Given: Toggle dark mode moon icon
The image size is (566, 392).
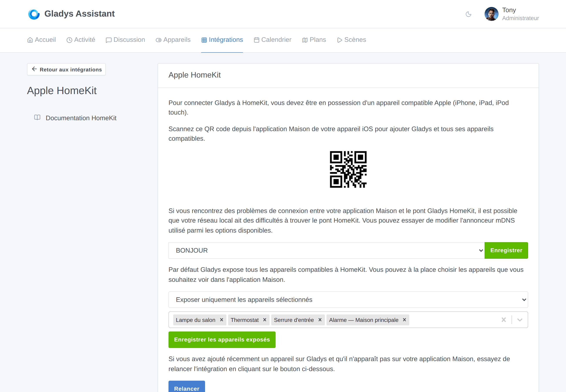Looking at the screenshot, I should (468, 14).
